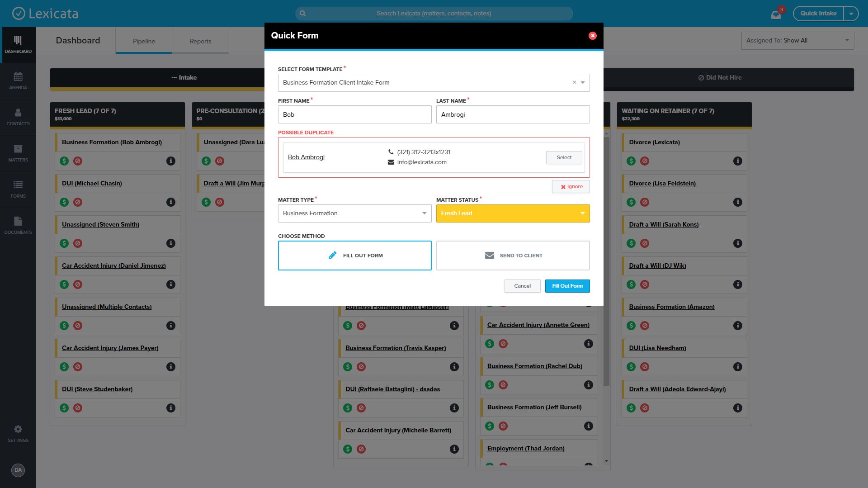Screen dimensions: 868x488
Task: Open Business Formation (Rachel Dub) matter
Action: [534, 366]
